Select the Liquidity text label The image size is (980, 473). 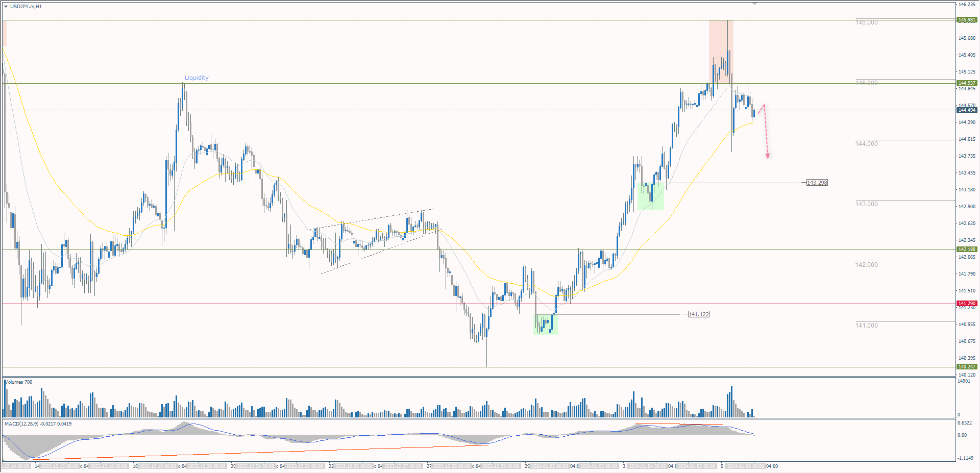click(197, 78)
